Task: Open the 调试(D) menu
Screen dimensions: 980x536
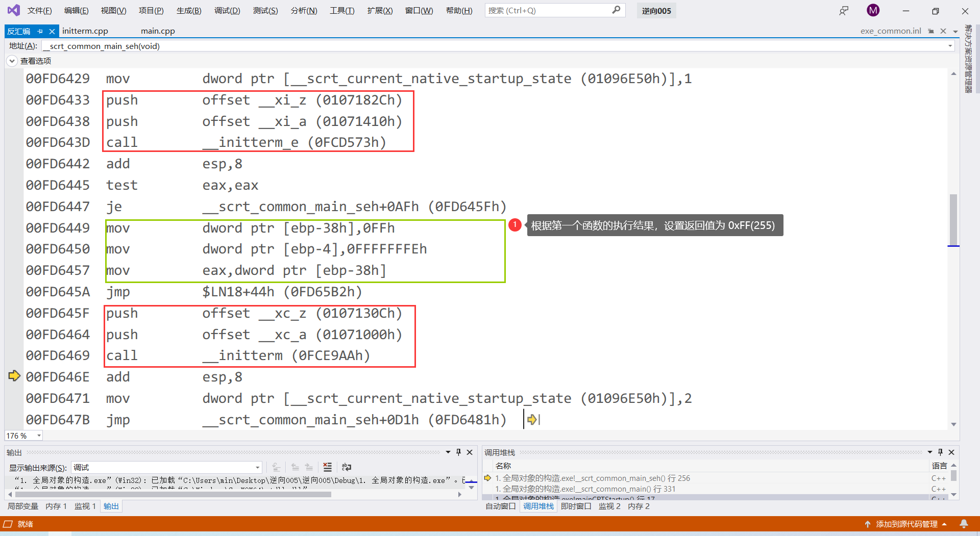Action: point(227,11)
